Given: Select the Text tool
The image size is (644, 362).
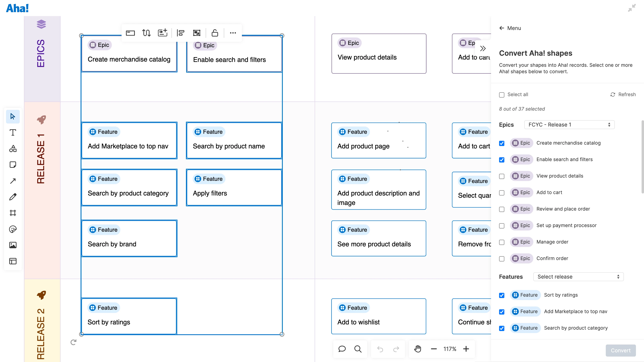Looking at the screenshot, I should coord(13,132).
